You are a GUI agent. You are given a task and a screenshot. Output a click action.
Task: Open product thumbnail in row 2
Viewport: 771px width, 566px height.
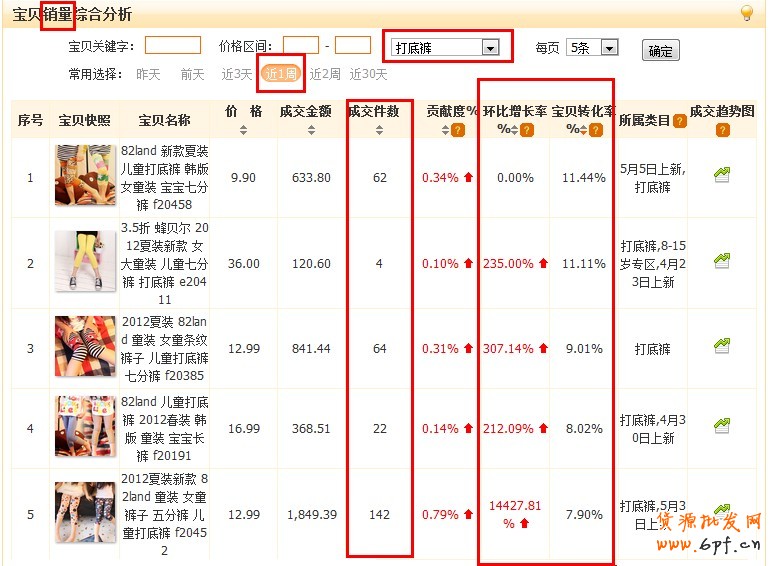[x=85, y=262]
